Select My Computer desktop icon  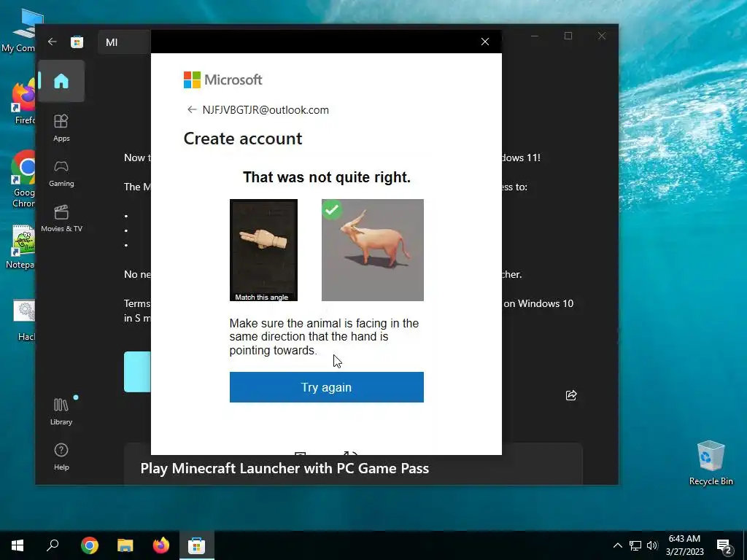tap(19, 30)
